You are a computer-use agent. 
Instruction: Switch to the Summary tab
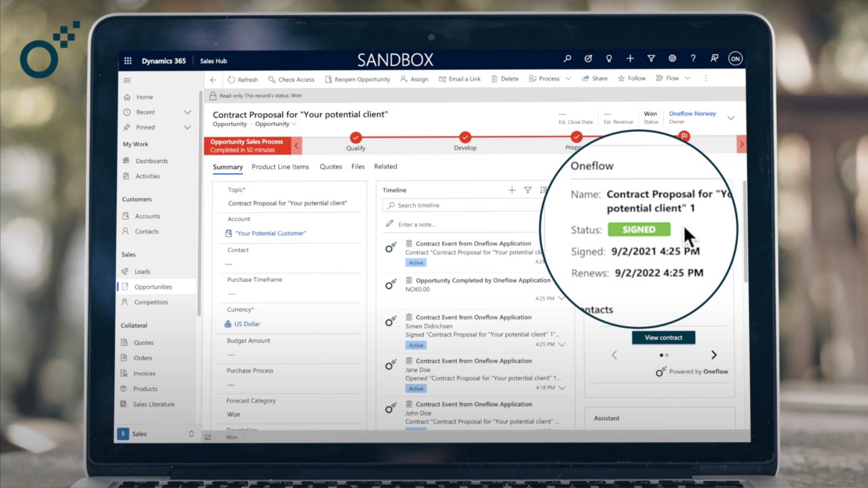point(228,167)
